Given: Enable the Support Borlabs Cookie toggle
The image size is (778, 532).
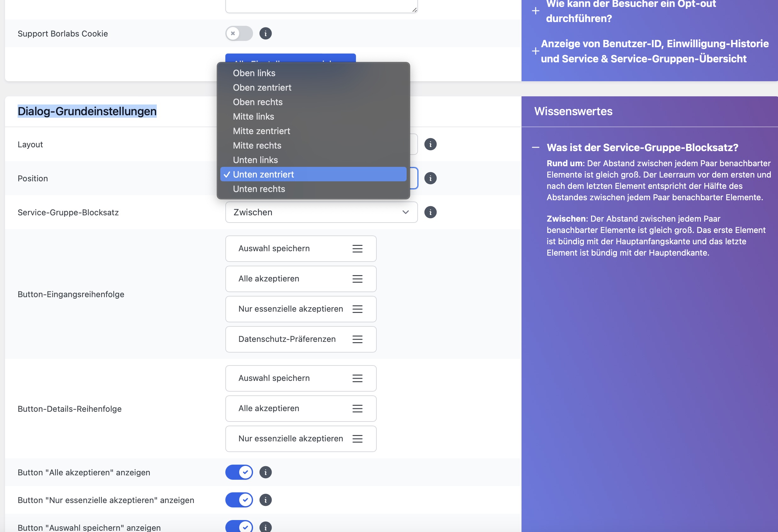Looking at the screenshot, I should click(x=239, y=33).
